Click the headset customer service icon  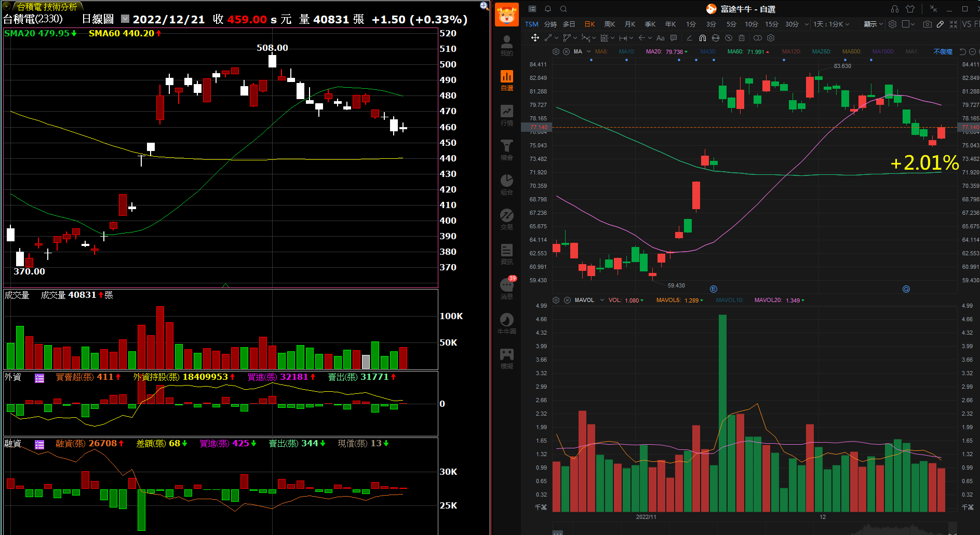(895, 9)
